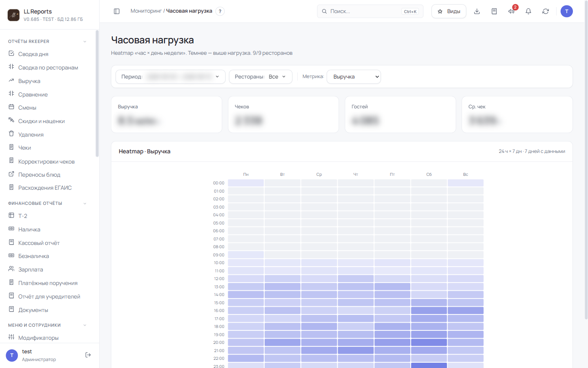Click the Чт 21:00 heatmap cell
Viewport: 588px width, 368px height.
click(356, 350)
